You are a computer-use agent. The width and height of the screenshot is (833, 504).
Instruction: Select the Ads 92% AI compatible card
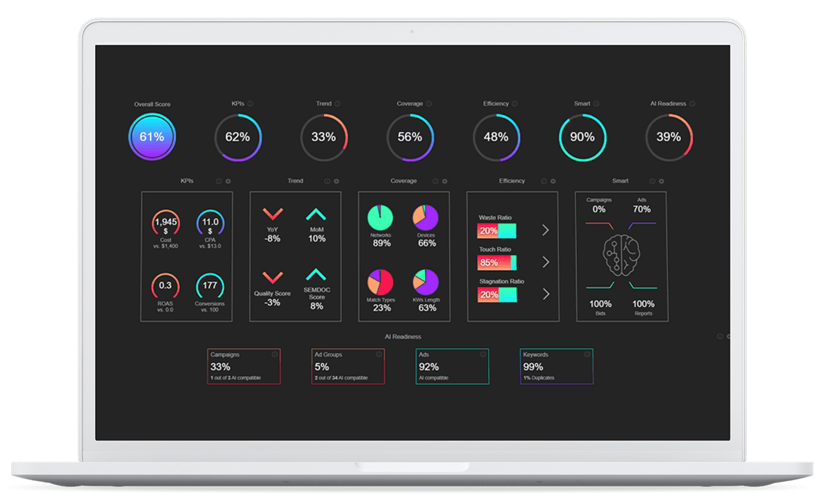point(452,367)
